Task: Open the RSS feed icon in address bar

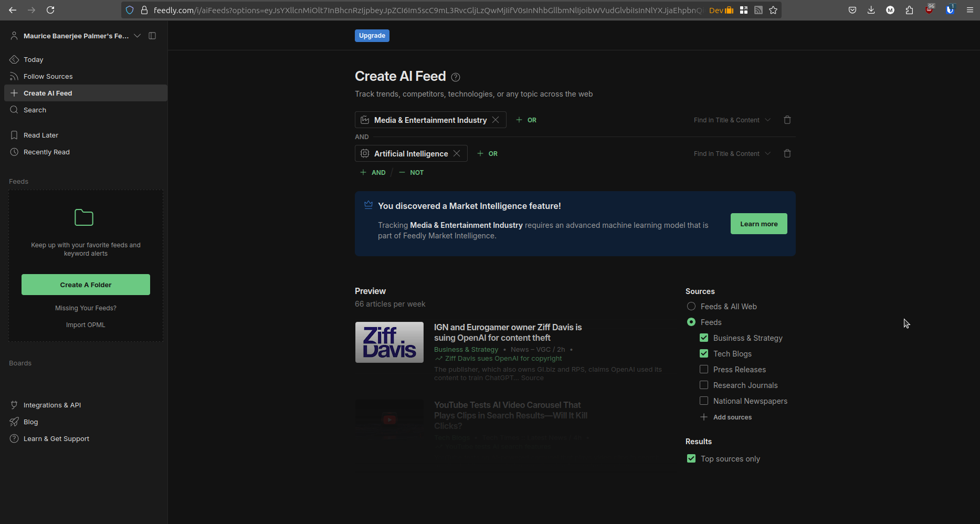Action: (x=758, y=10)
